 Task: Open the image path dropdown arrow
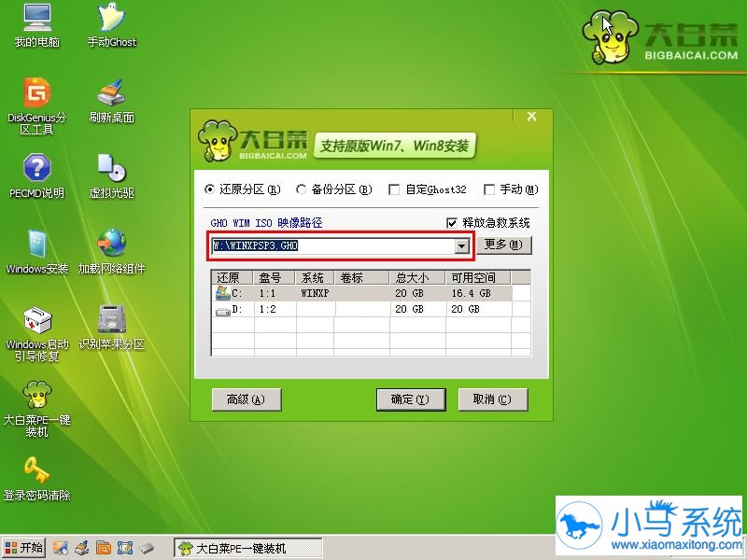461,246
